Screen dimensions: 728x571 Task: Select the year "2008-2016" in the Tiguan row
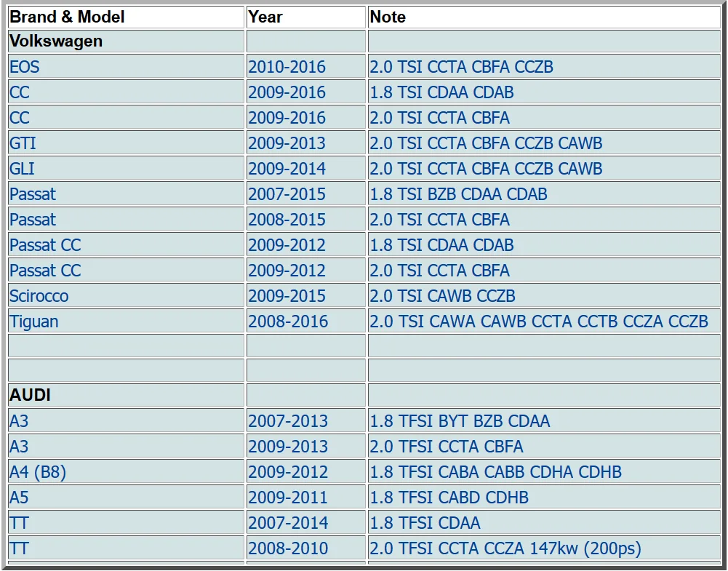288,322
